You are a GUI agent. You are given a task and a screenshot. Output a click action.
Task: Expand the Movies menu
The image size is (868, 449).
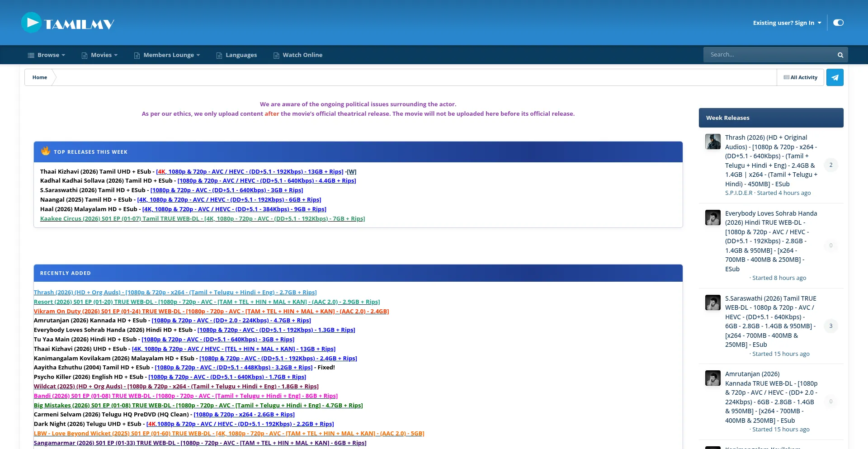tap(99, 55)
